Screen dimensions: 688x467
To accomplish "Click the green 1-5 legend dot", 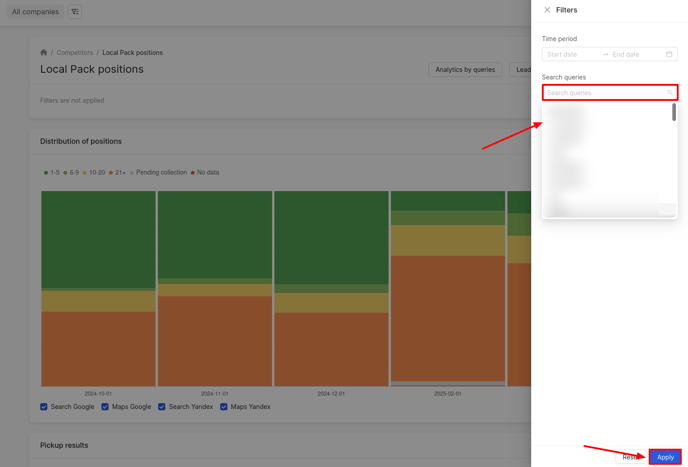I will pyautogui.click(x=46, y=173).
